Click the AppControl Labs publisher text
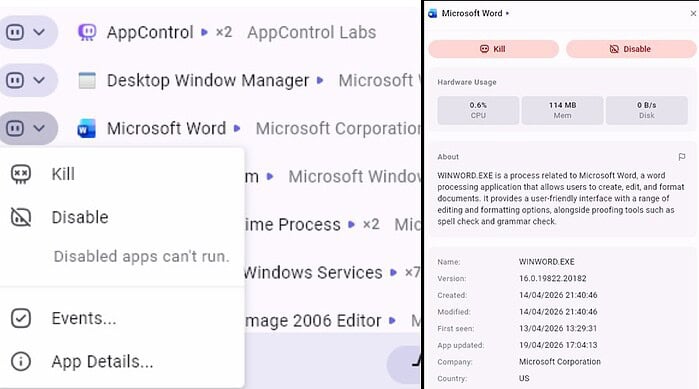This screenshot has width=699, height=389. pos(312,33)
